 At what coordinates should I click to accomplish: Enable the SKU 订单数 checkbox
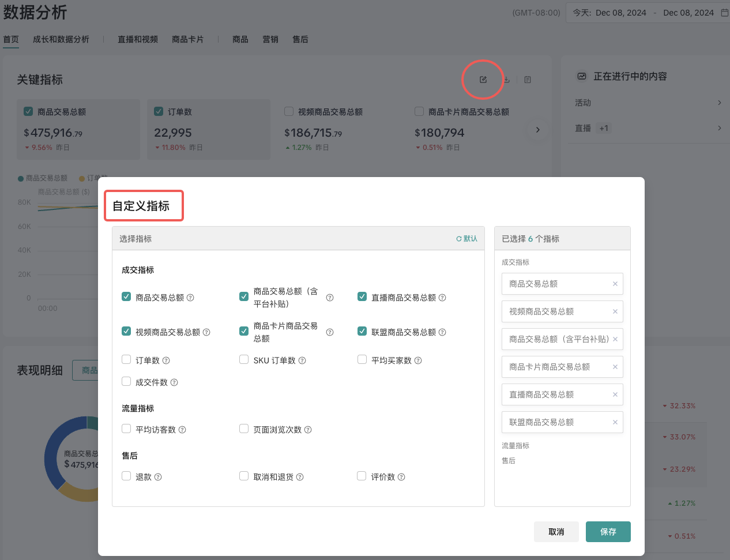244,360
